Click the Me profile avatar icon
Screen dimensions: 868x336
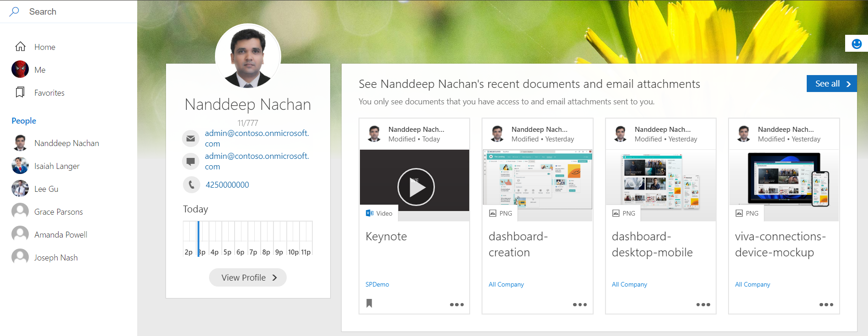[x=20, y=70]
